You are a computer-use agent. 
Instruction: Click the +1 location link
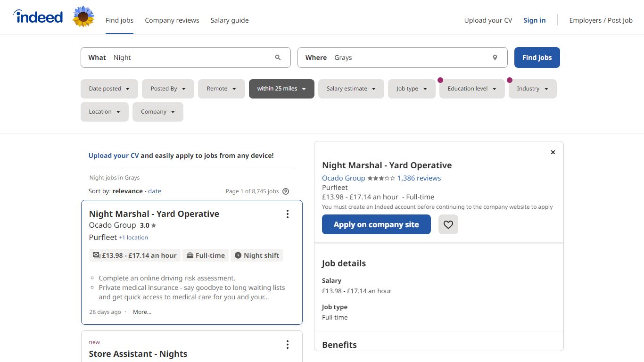tap(133, 238)
